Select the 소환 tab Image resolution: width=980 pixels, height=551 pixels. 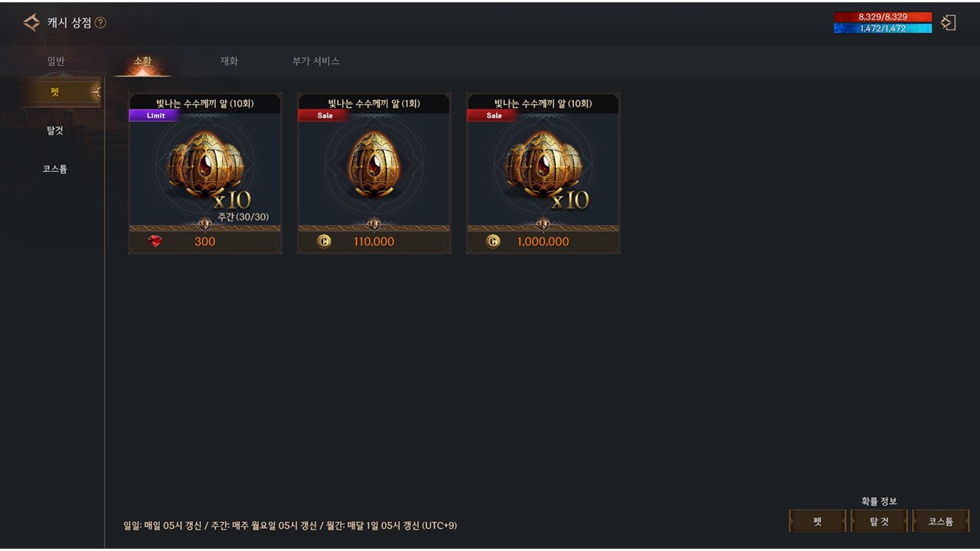click(x=142, y=61)
